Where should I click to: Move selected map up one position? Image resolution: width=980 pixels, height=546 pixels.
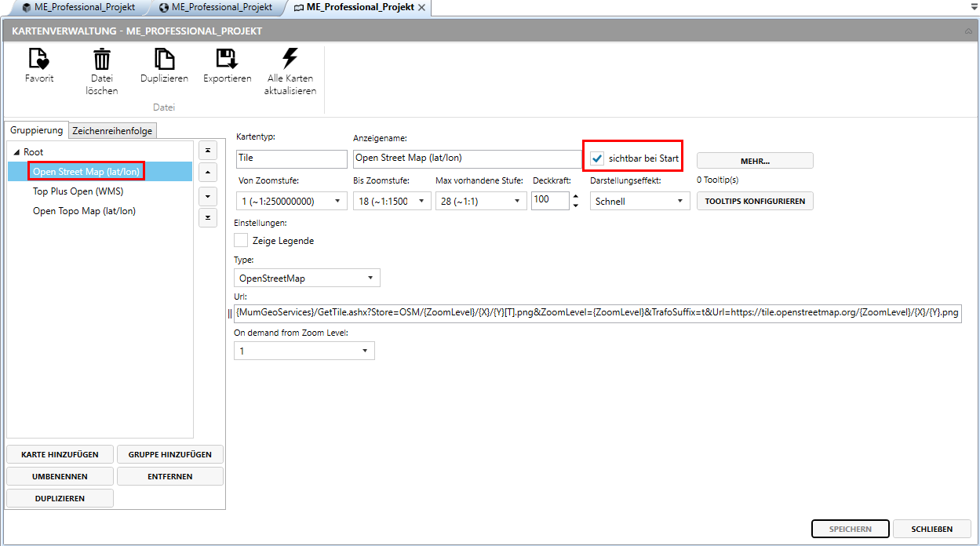(208, 173)
